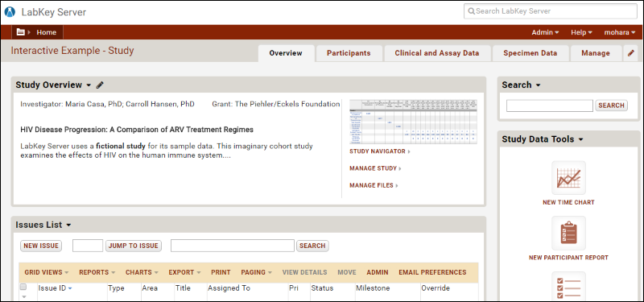644x302 pixels.
Task: Open the Charts dropdown in issues toolbar
Action: pyautogui.click(x=142, y=272)
